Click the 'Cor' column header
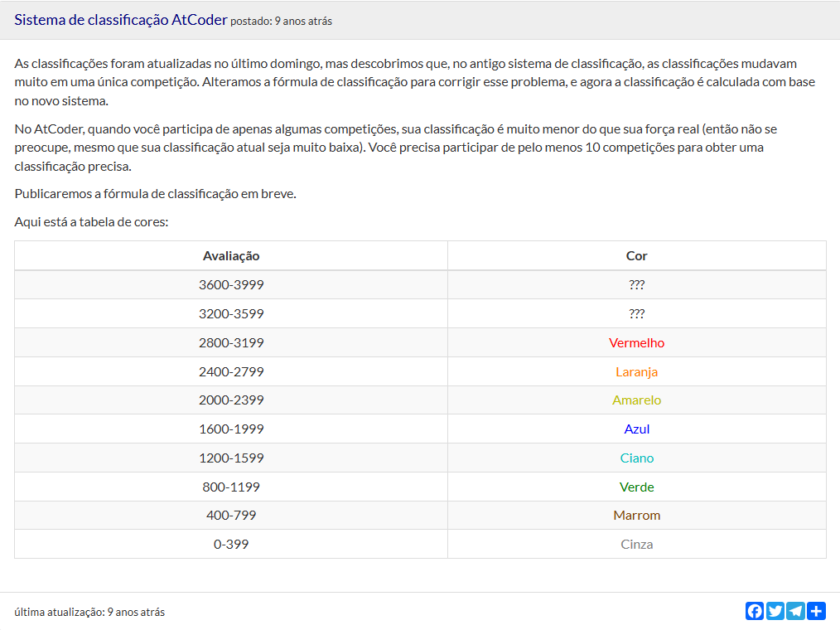This screenshot has height=630, width=840. [636, 256]
